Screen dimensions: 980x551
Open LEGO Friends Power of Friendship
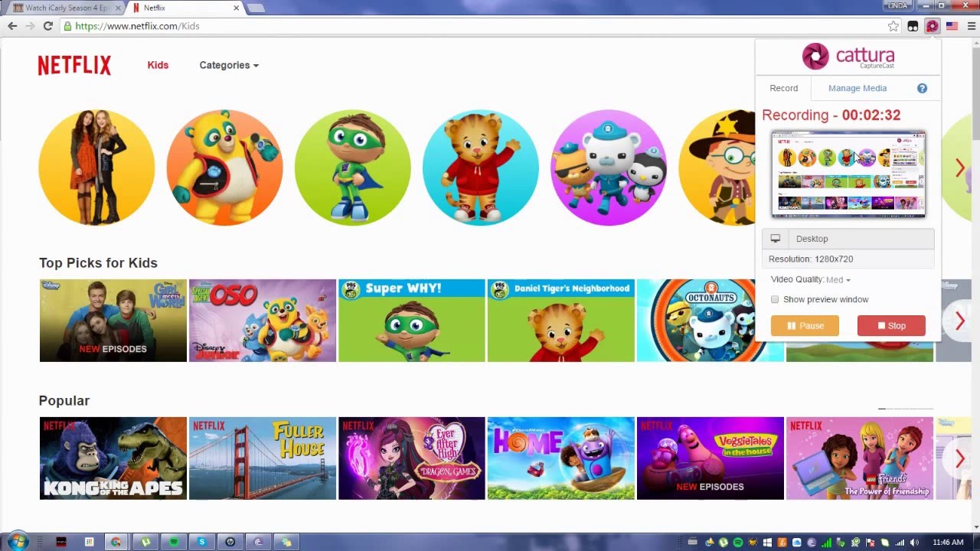(860, 458)
